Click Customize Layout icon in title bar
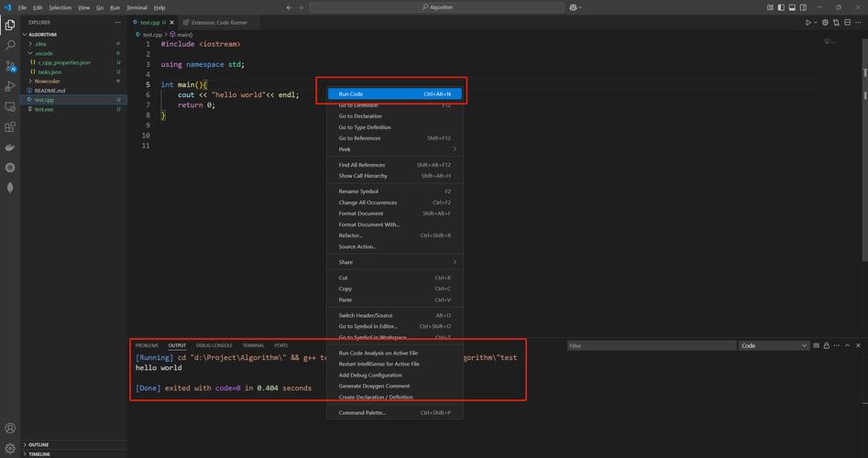The image size is (868, 458). [x=770, y=7]
